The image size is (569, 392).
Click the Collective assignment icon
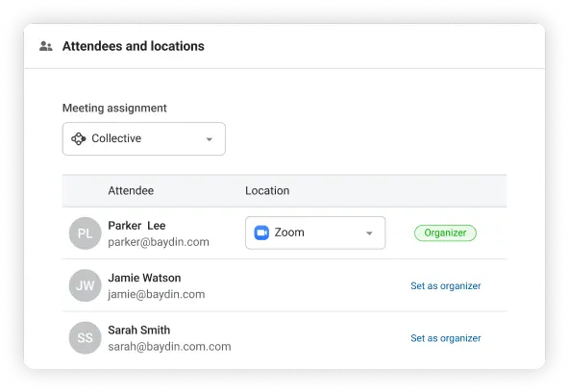(x=79, y=138)
